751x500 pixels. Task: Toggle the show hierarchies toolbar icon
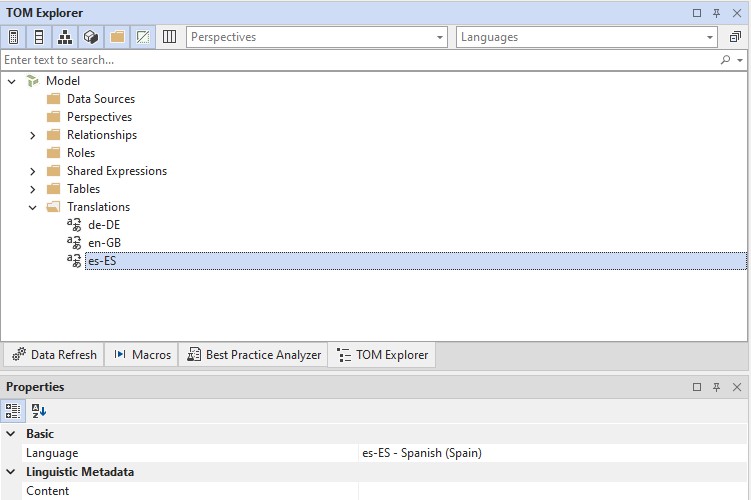coord(65,37)
